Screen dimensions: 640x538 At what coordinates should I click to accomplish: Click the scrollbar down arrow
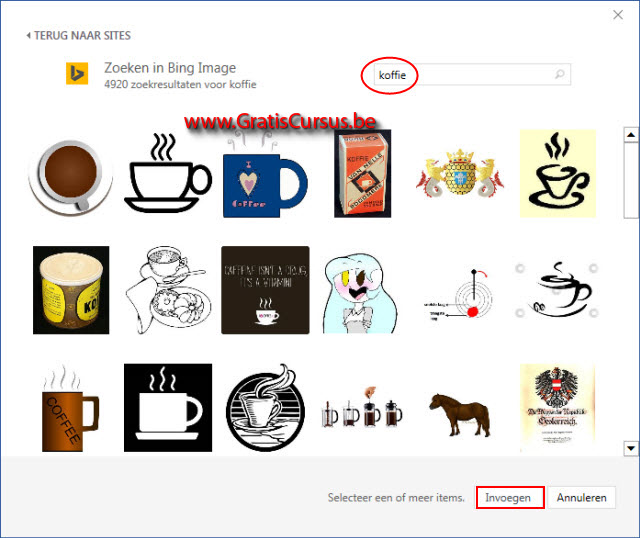(x=631, y=448)
